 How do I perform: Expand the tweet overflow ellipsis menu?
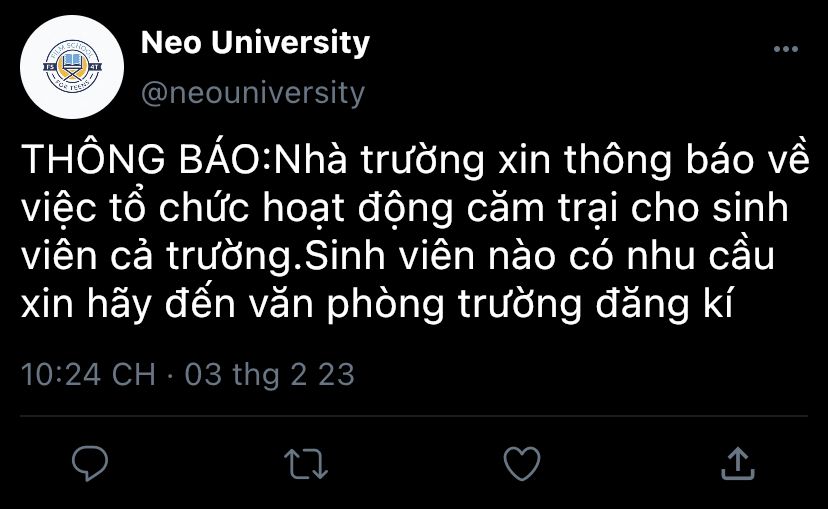tap(786, 49)
